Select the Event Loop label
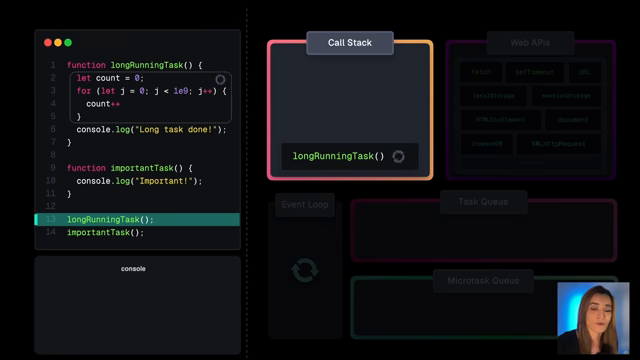 305,204
